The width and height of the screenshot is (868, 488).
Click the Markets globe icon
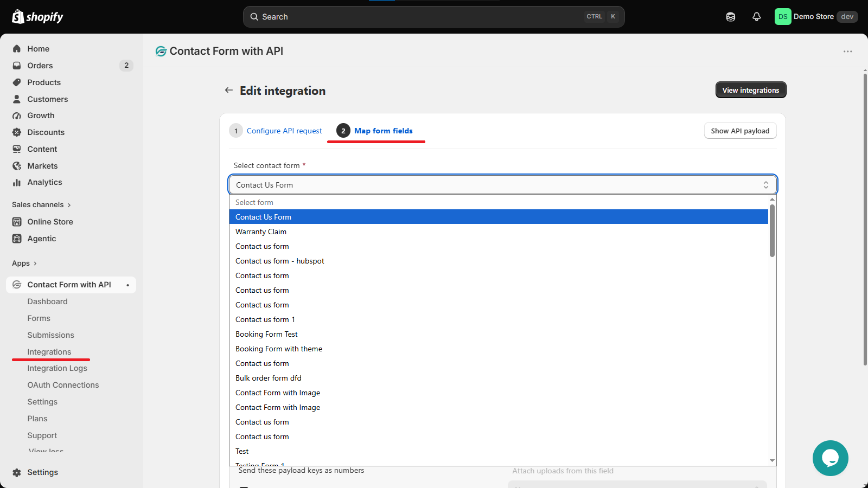coord(17,166)
